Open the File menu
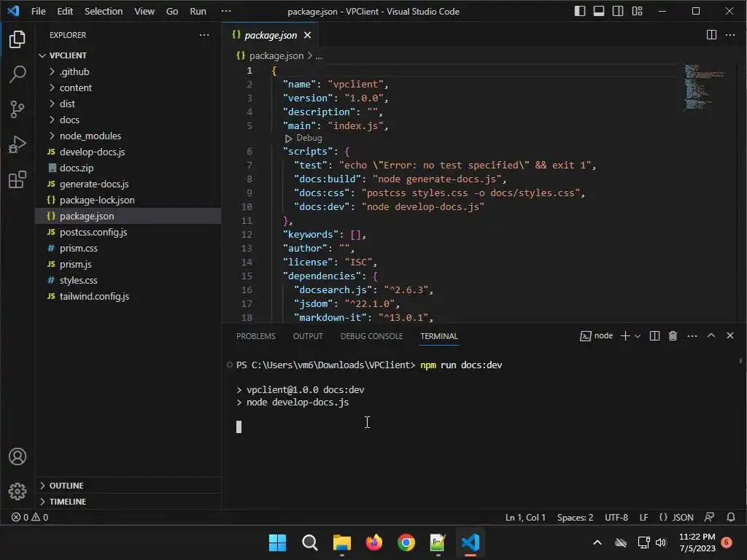This screenshot has width=747, height=560. [x=38, y=11]
